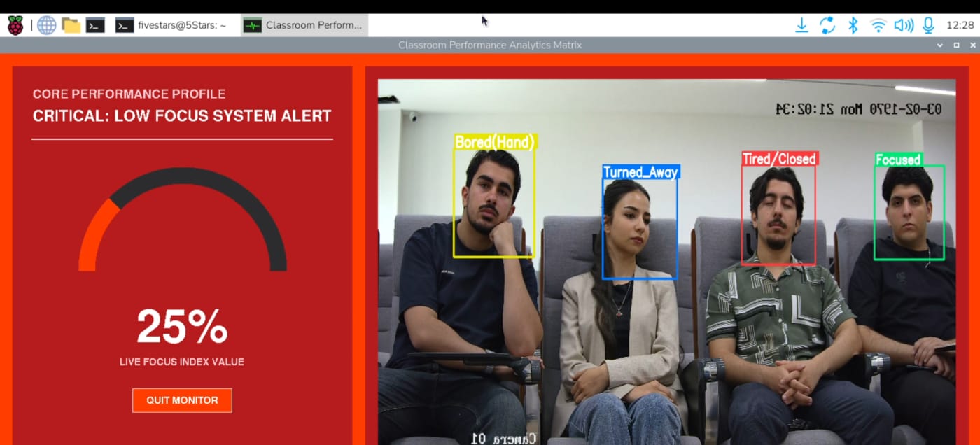Click the 25% focus index value
Image resolution: width=980 pixels, height=445 pixels.
pyautogui.click(x=182, y=327)
